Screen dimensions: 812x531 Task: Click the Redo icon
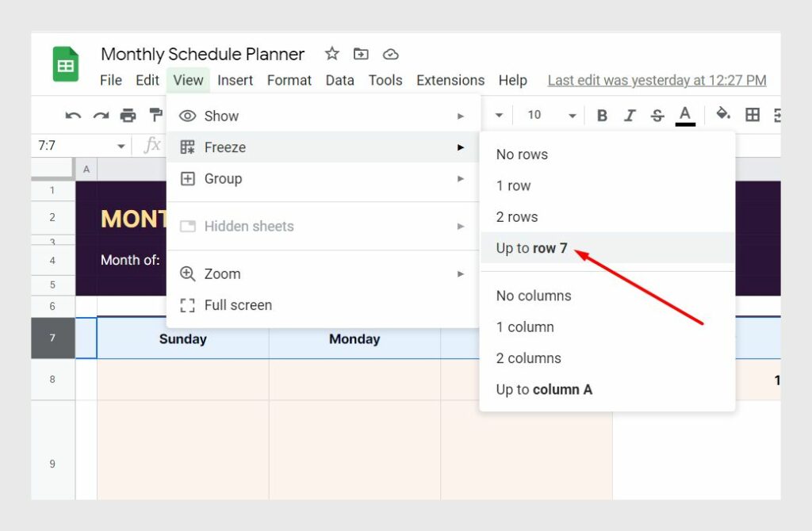pos(101,115)
